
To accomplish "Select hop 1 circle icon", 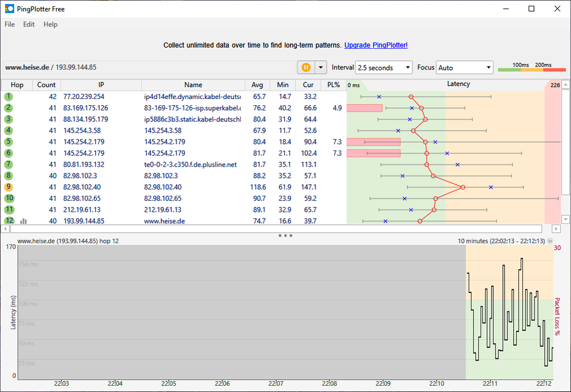I will click(x=9, y=97).
